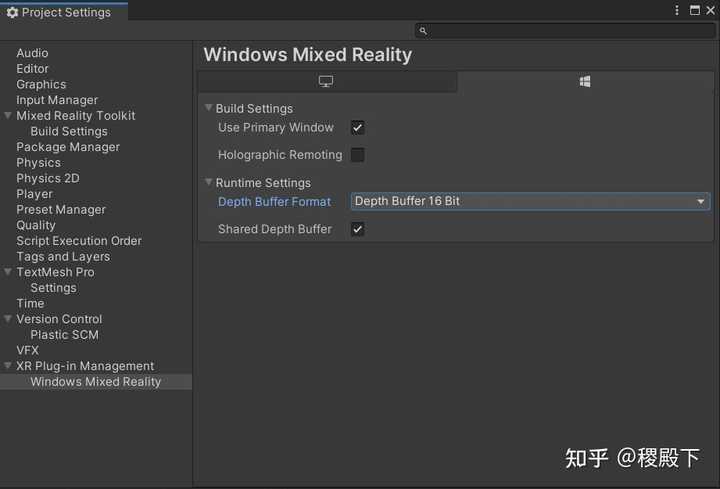This screenshot has height=489, width=720.
Task: Click the Project Settings gear icon
Action: click(12, 12)
